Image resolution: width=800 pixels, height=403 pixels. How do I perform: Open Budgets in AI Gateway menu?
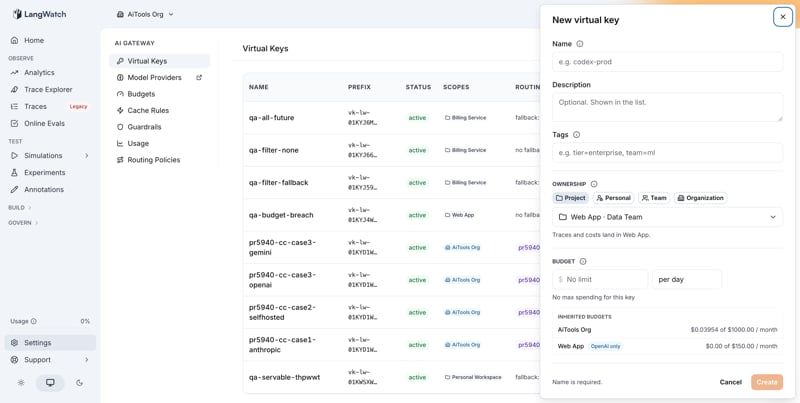coord(159,94)
